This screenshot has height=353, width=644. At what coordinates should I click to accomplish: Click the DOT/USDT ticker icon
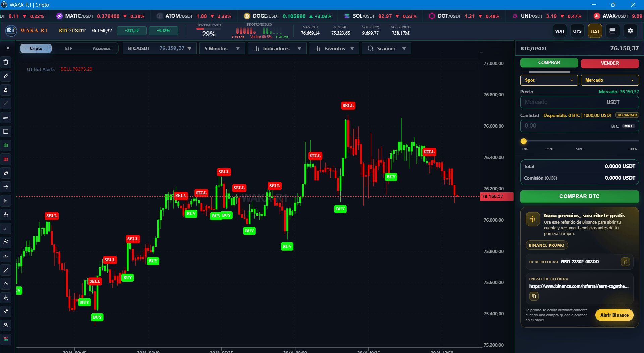[x=432, y=16]
